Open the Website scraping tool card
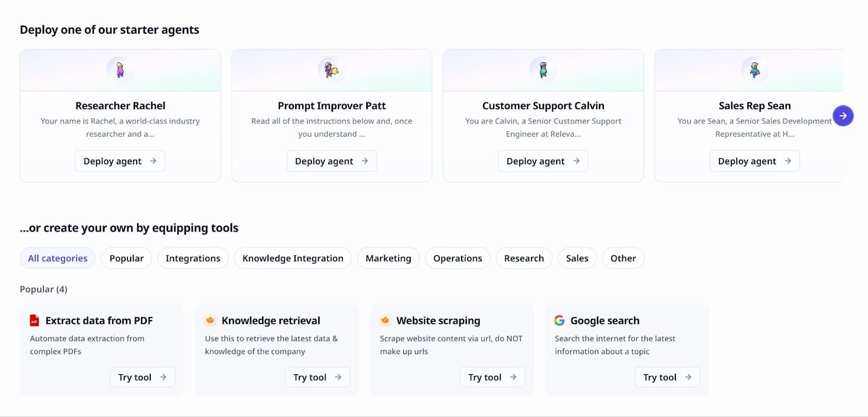Screen dimensions: 868x417 438,320
